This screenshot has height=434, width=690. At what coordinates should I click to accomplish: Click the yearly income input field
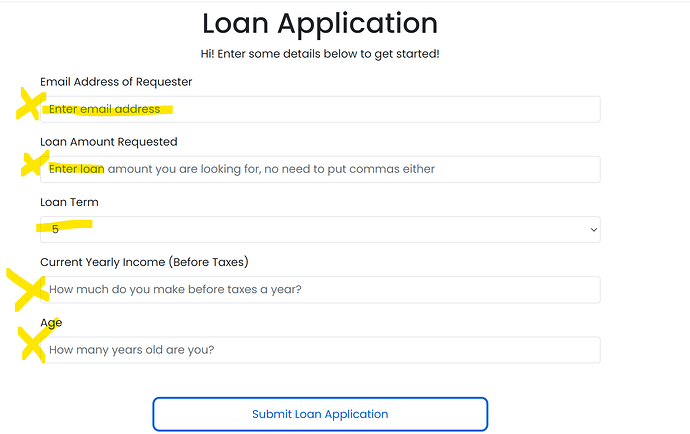pyautogui.click(x=320, y=290)
